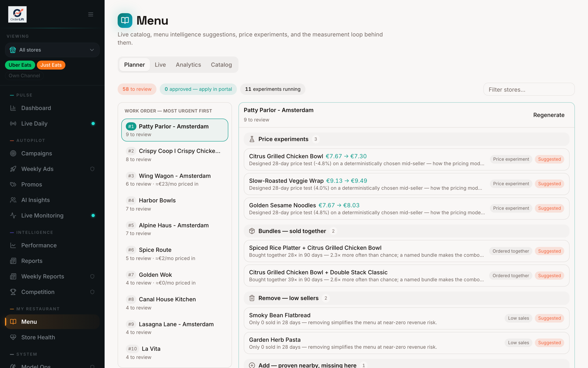Click the Campaigns target icon
588x368 pixels.
point(13,153)
